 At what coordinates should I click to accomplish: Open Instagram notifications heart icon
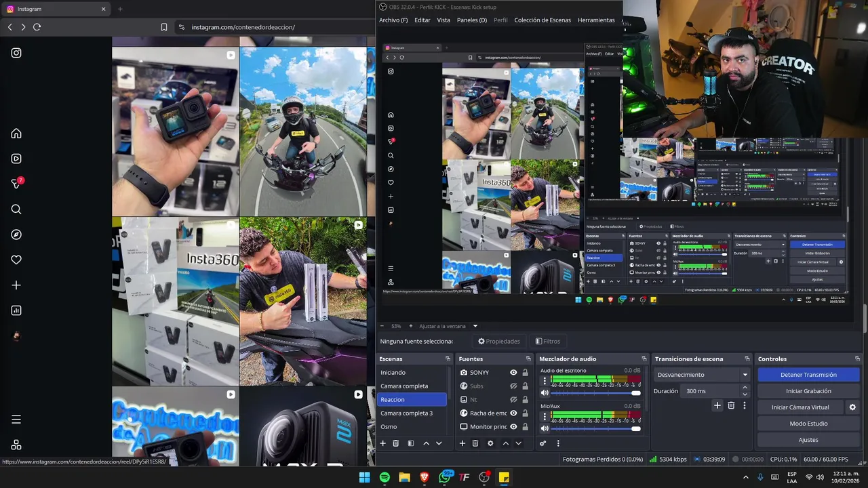pyautogui.click(x=16, y=260)
